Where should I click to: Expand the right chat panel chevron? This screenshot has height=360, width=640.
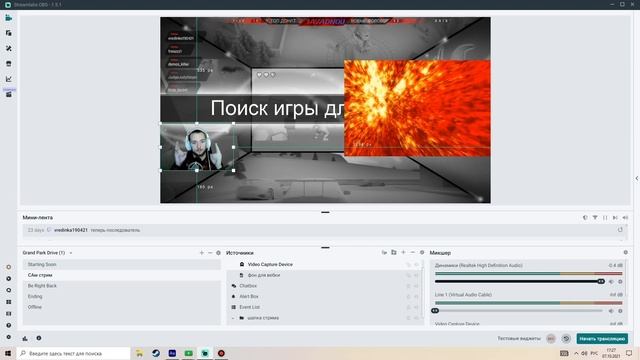(637, 178)
